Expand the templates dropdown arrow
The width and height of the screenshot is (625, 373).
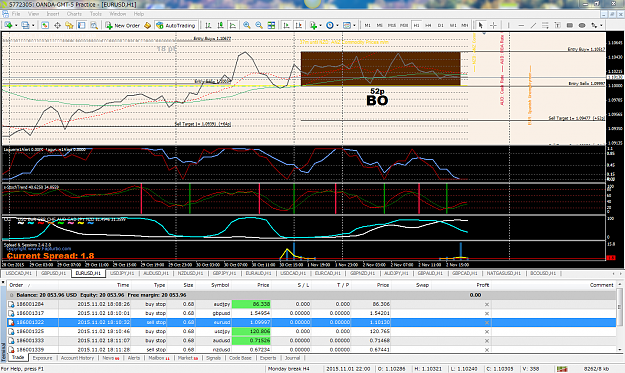coord(354,25)
